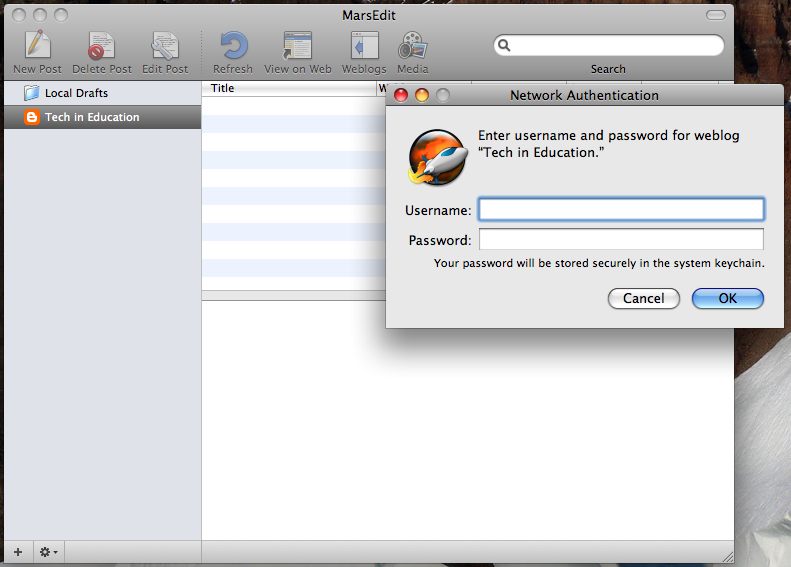Refresh the weblog posts
This screenshot has width=791, height=567.
(x=233, y=45)
